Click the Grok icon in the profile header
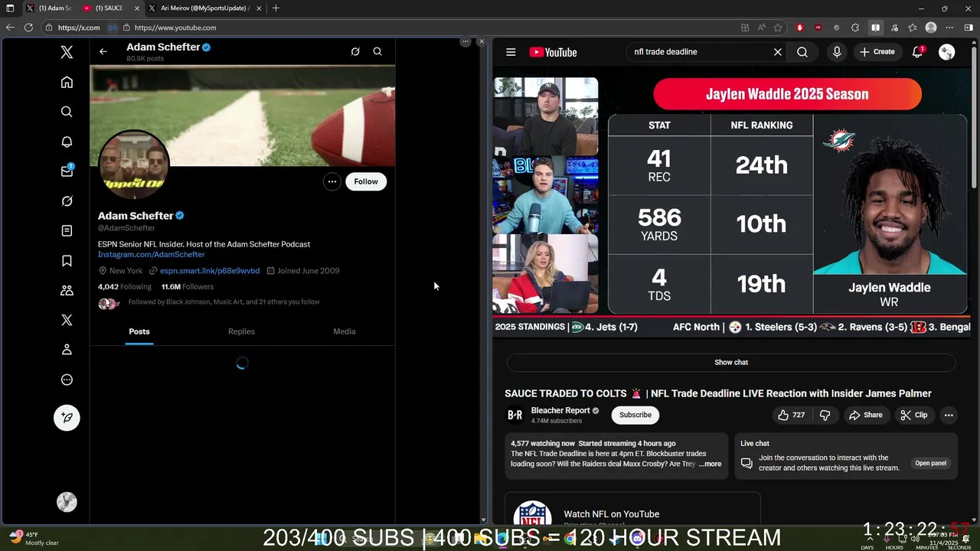Viewport: 980px width, 551px height. click(355, 51)
